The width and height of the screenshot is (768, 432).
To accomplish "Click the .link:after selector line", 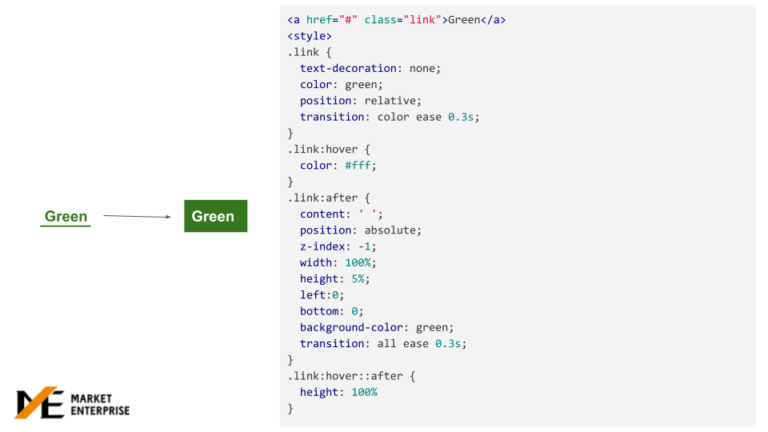I will click(331, 198).
